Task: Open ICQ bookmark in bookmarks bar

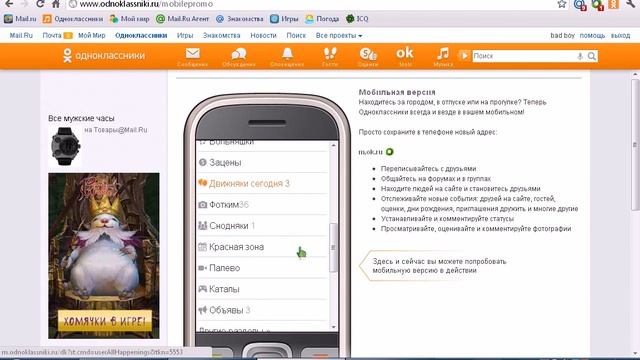Action: point(357,19)
